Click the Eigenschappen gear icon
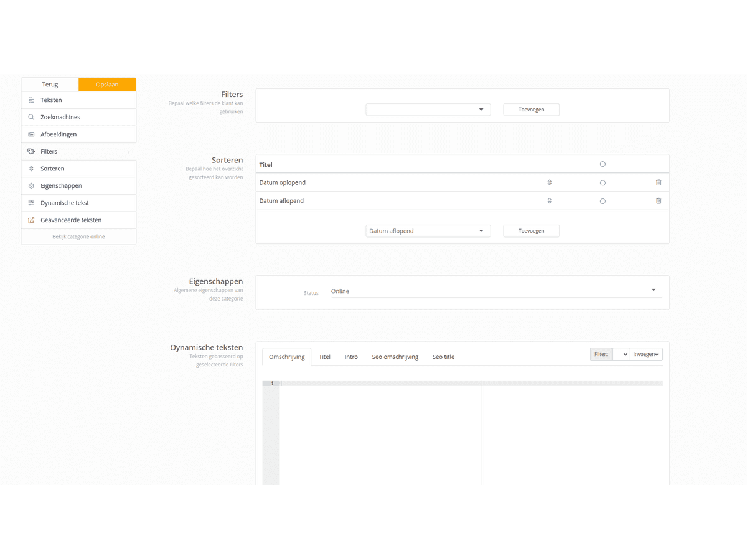This screenshot has width=747, height=560. pos(31,186)
